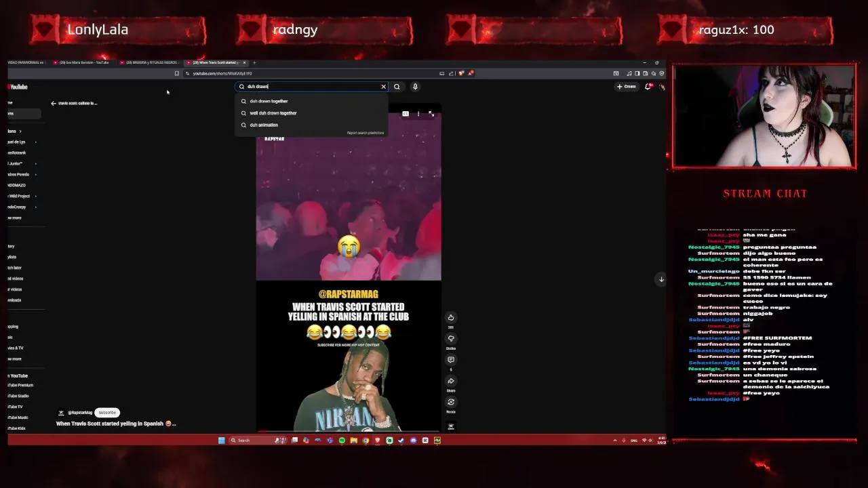Viewport: 868px width, 488px height.
Task: Open YouTube Music in sidebar
Action: coord(18,418)
